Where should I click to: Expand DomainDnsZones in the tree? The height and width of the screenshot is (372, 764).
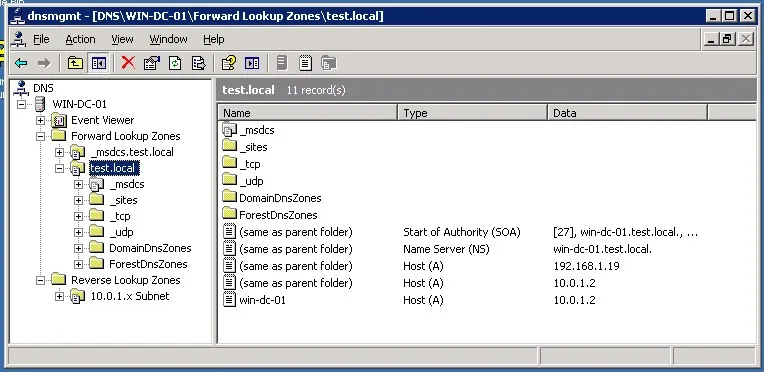pos(78,248)
